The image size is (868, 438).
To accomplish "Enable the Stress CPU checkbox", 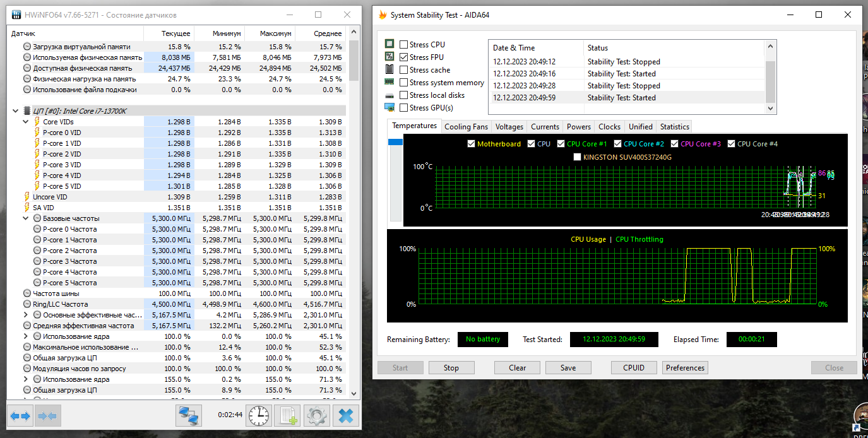I will (403, 44).
